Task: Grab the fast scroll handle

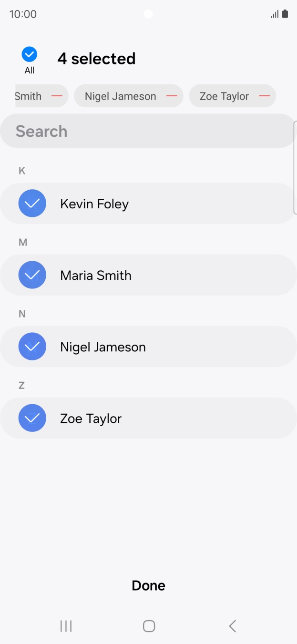Action: coord(295,167)
